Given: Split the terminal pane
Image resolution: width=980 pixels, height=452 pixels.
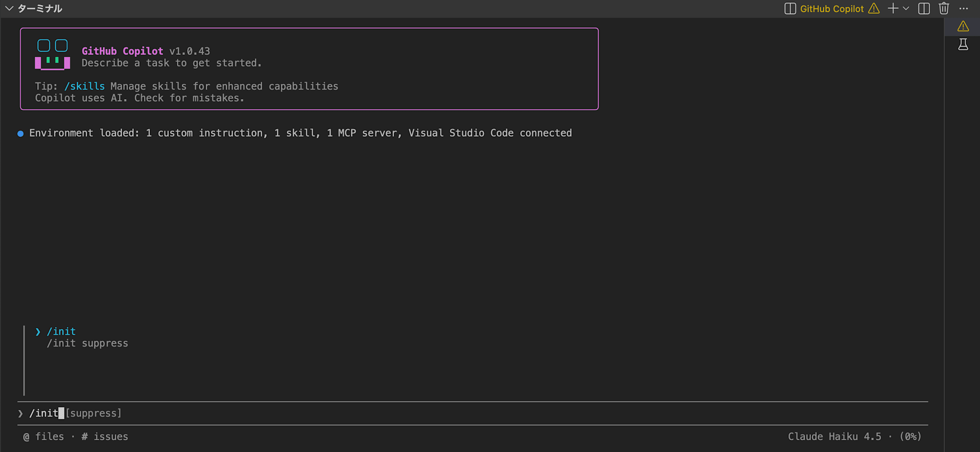Looking at the screenshot, I should tap(924, 8).
